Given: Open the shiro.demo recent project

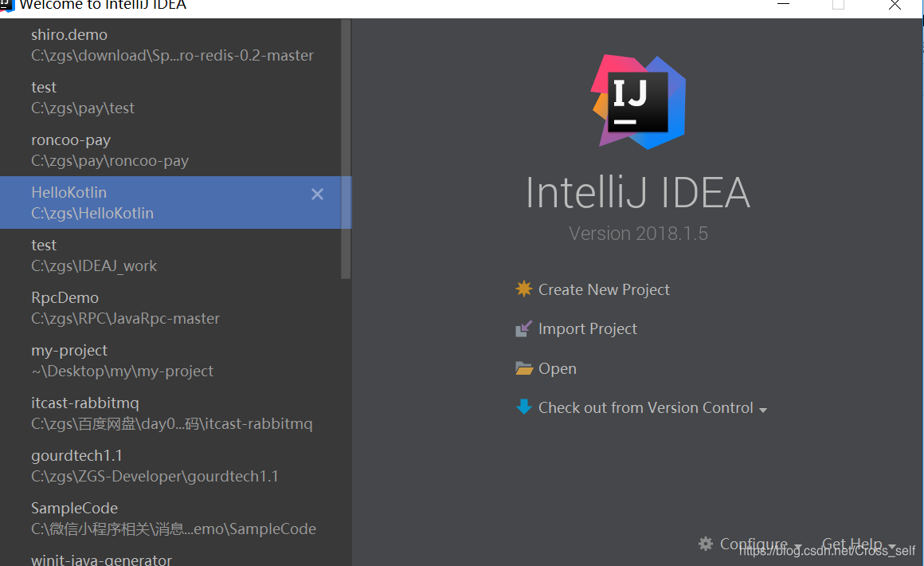Looking at the screenshot, I should click(170, 45).
